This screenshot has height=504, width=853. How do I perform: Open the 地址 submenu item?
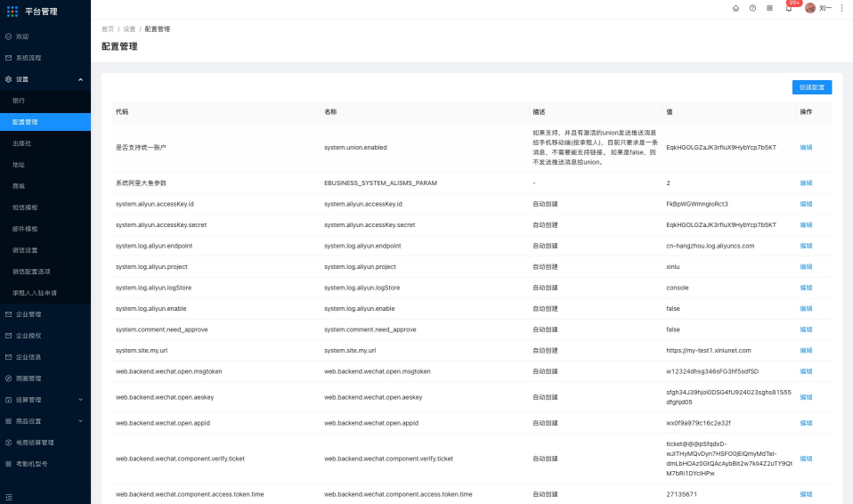pyautogui.click(x=45, y=165)
